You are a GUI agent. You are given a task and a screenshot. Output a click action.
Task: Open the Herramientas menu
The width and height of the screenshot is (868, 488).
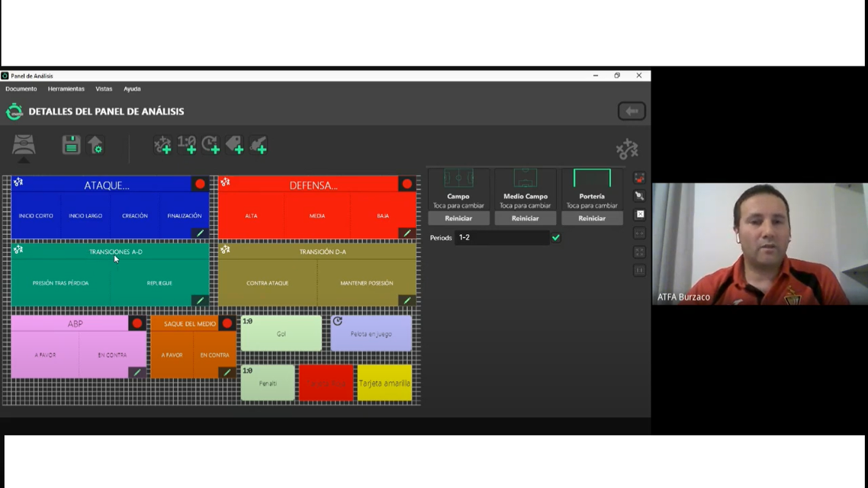click(66, 89)
